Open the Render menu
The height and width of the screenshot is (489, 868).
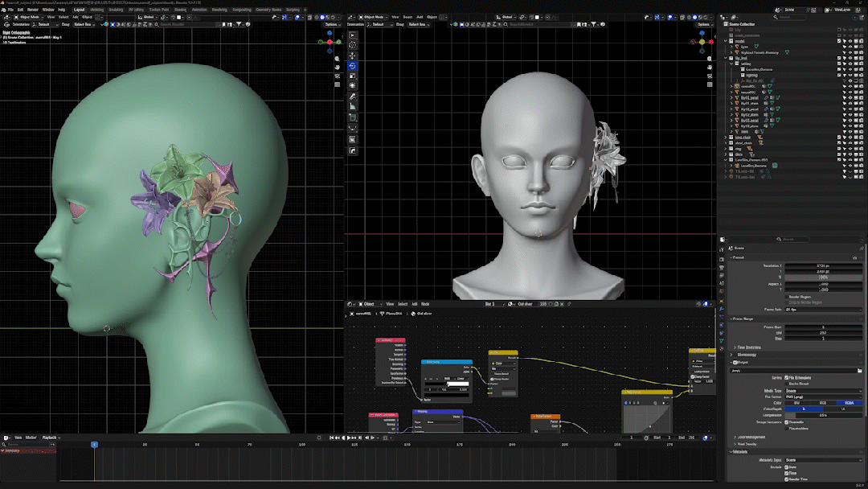pyautogui.click(x=33, y=10)
